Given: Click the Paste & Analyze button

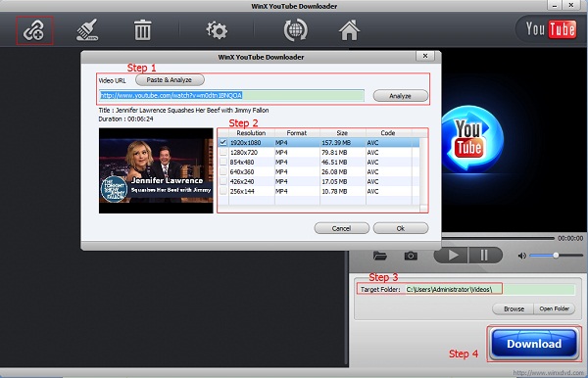Looking at the screenshot, I should [x=170, y=79].
